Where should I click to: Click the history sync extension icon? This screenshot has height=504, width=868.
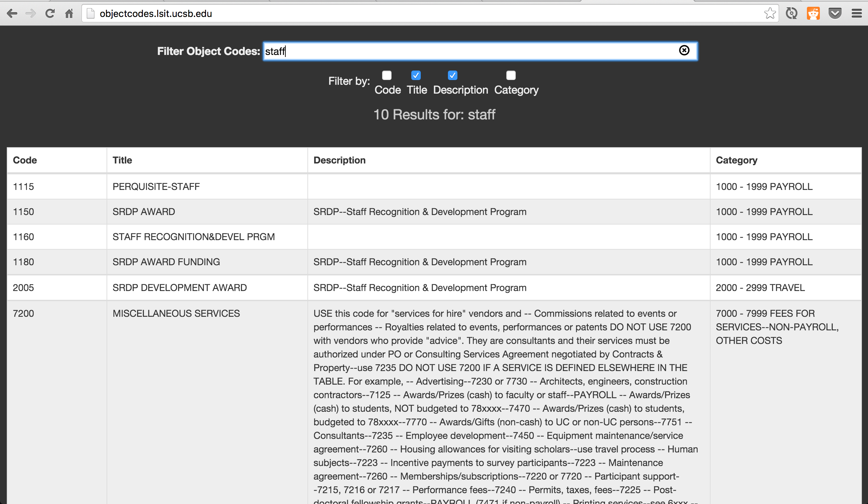(x=791, y=14)
